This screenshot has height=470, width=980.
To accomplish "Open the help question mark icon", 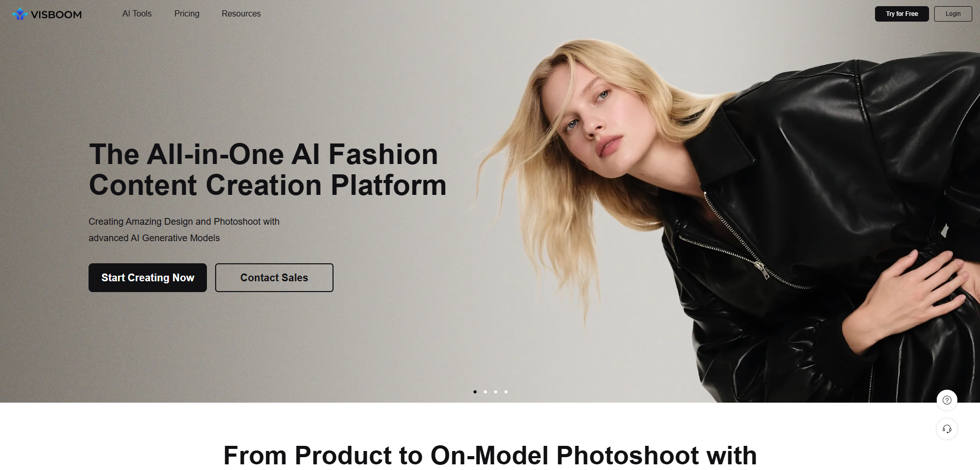I will click(x=947, y=400).
